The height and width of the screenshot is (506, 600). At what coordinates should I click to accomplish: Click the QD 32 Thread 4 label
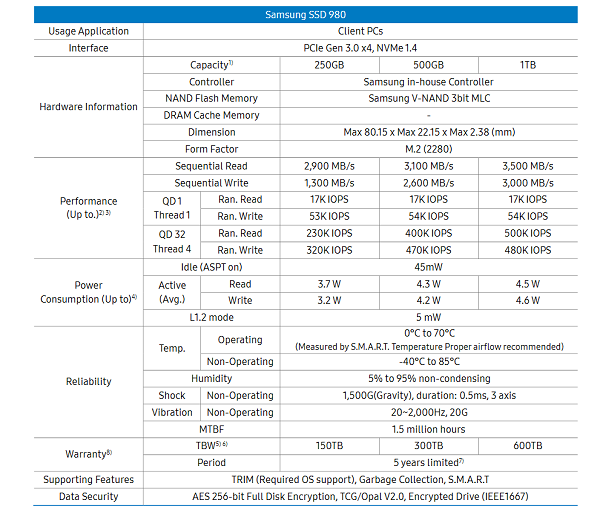pyautogui.click(x=172, y=242)
